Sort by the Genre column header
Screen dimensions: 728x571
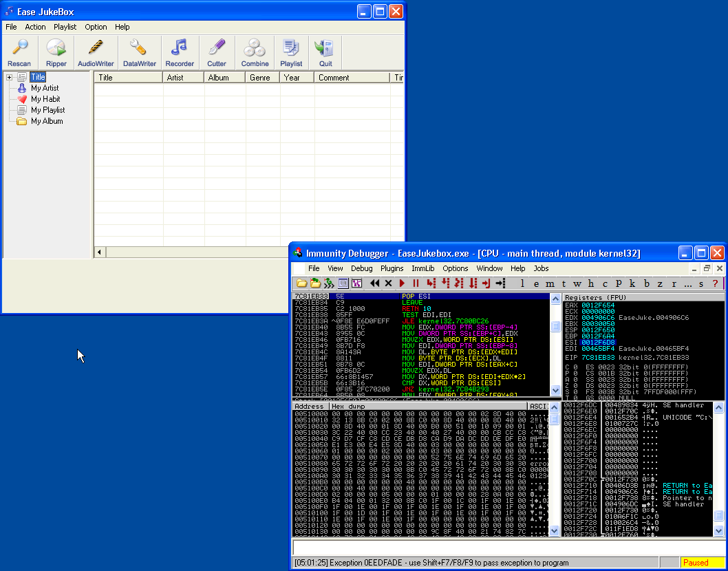point(263,78)
